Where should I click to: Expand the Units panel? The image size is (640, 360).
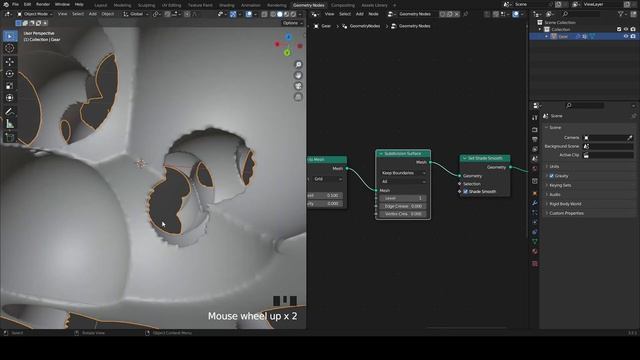tap(554, 167)
